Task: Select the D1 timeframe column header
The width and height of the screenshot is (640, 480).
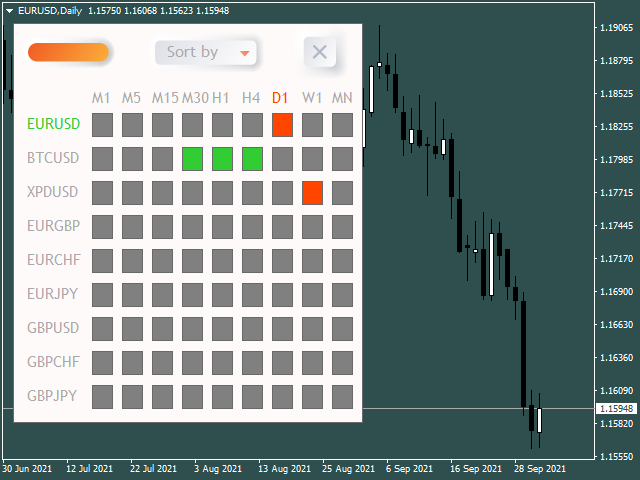Action: [281, 98]
